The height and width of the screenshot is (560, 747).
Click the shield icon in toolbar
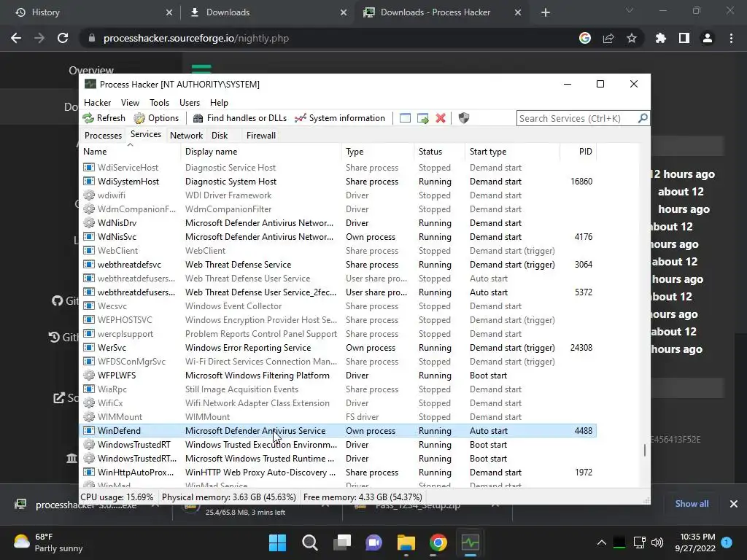click(x=463, y=118)
